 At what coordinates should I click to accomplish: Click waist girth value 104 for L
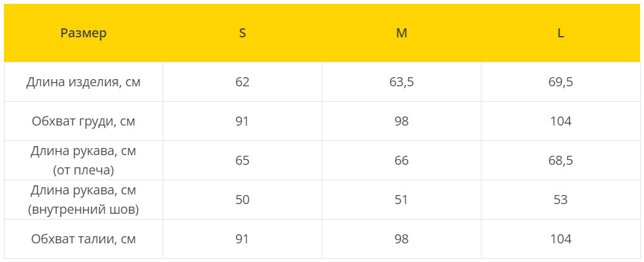(561, 239)
